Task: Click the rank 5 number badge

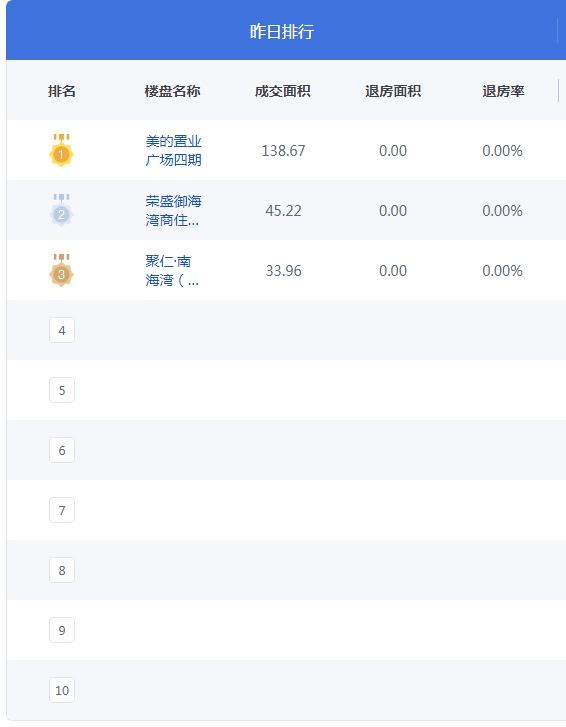Action: (62, 390)
